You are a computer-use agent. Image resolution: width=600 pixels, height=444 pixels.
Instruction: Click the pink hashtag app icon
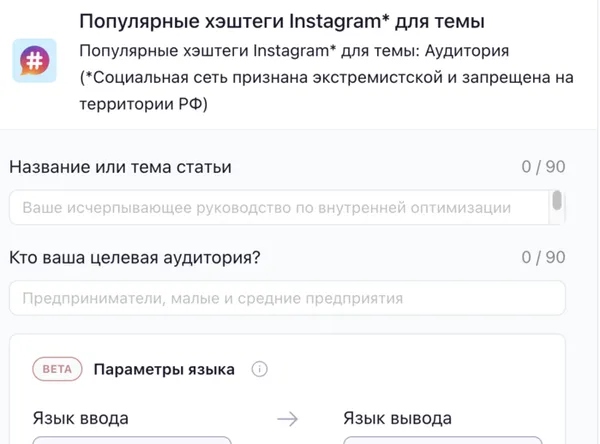pos(33,61)
